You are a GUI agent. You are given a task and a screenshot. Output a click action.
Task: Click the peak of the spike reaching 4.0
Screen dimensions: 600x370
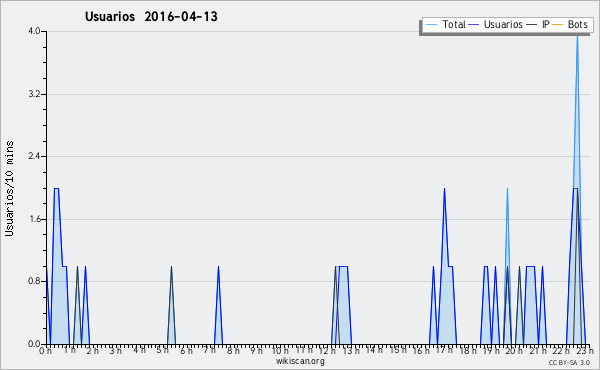click(x=577, y=36)
